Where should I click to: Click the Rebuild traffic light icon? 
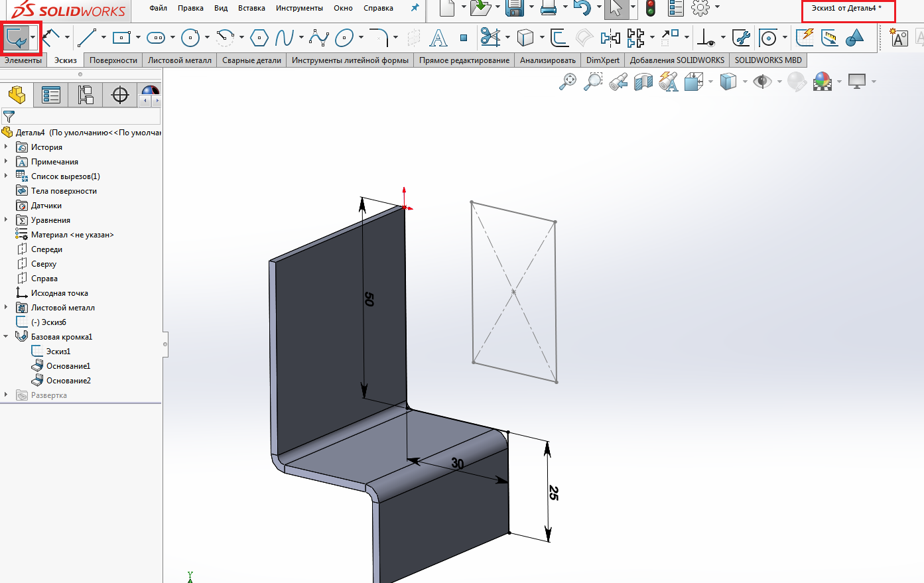[651, 9]
